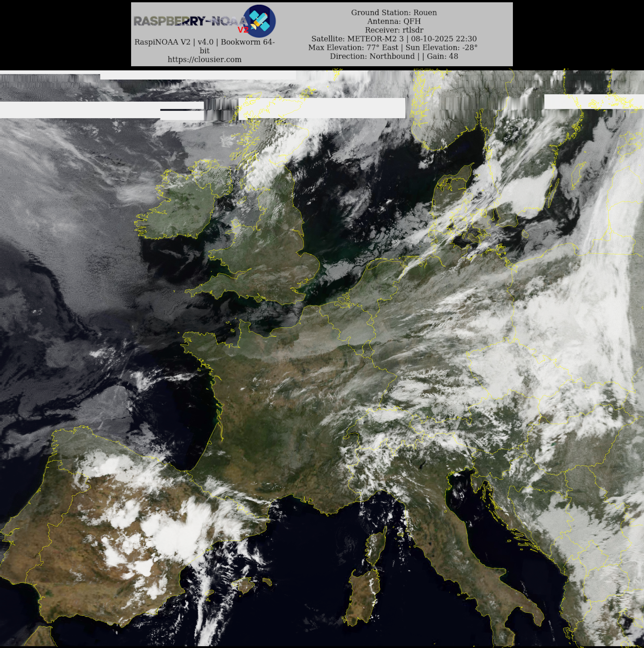Click the satellite icon in the blue circle
This screenshot has width=644, height=648.
coord(260,21)
